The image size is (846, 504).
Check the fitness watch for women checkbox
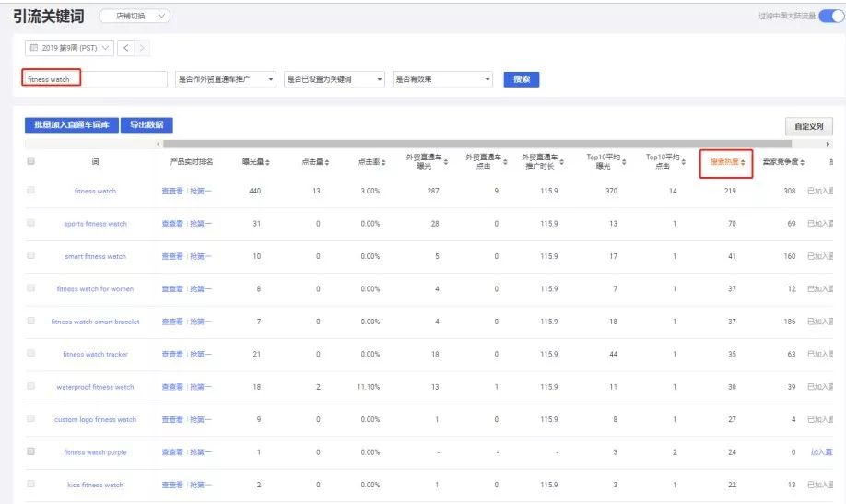(30, 288)
